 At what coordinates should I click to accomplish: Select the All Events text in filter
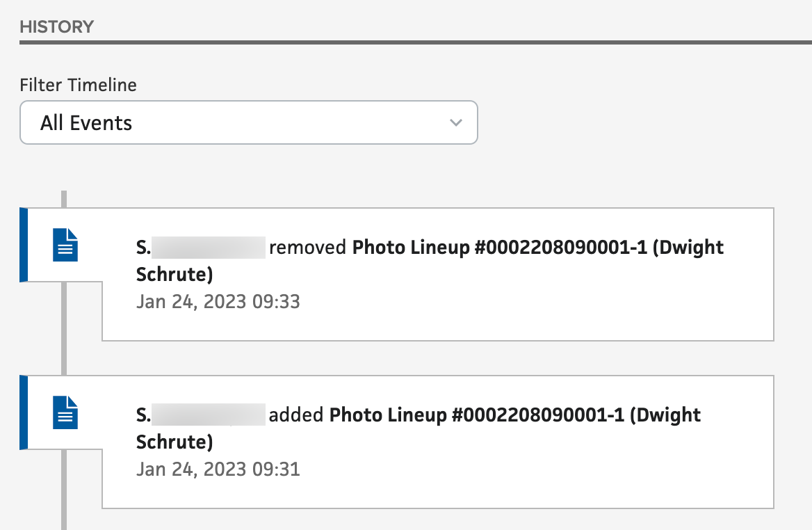coord(86,123)
